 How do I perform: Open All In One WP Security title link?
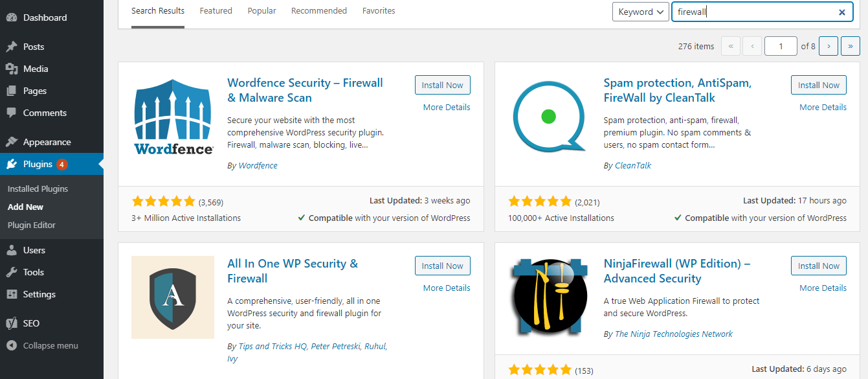pos(293,271)
